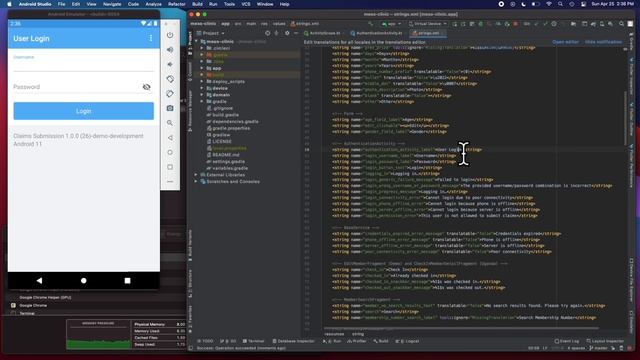Click the project tree locate target icon
The width and height of the screenshot is (640, 360).
(267, 33)
